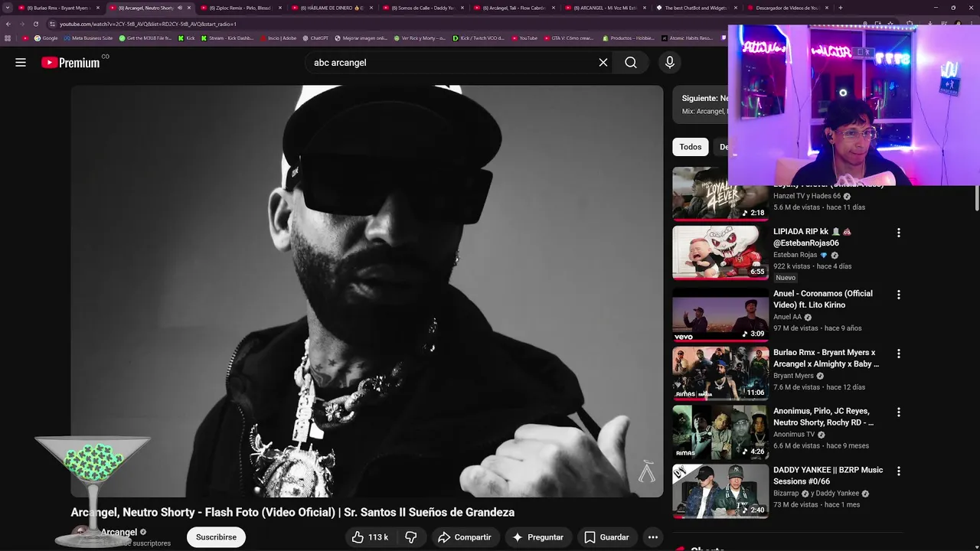Open options menu for DADDY YANKEE BZRP video
Image resolution: width=980 pixels, height=551 pixels.
pos(899,471)
